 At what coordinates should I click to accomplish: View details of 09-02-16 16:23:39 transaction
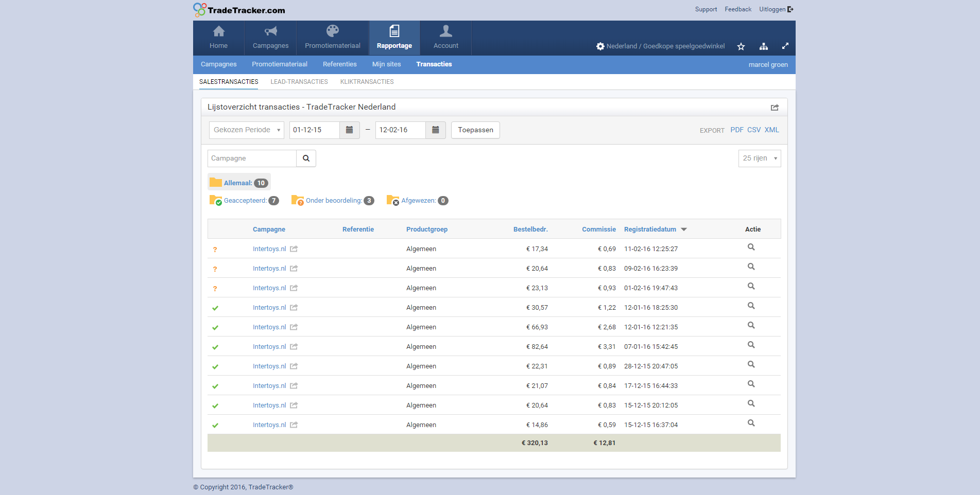751,267
